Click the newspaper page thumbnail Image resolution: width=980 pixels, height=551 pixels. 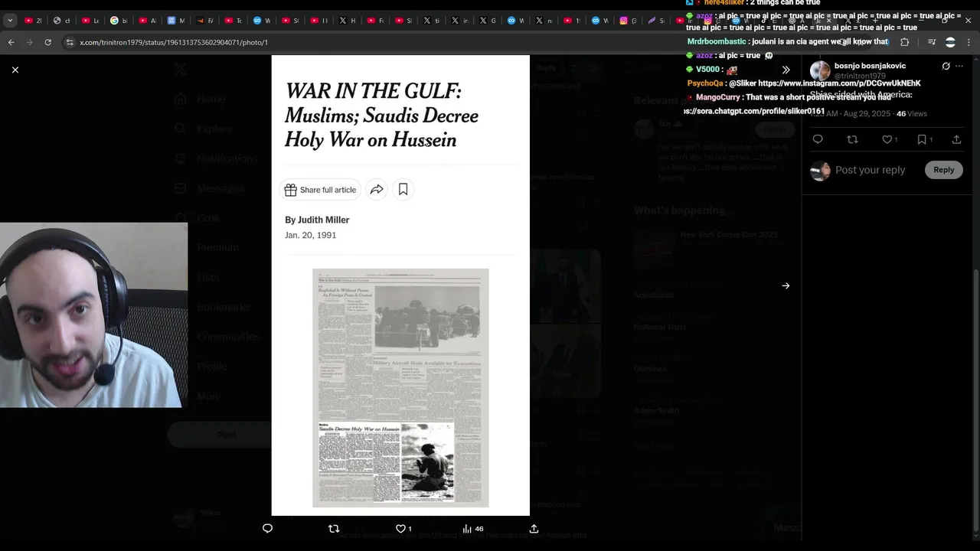tap(400, 388)
